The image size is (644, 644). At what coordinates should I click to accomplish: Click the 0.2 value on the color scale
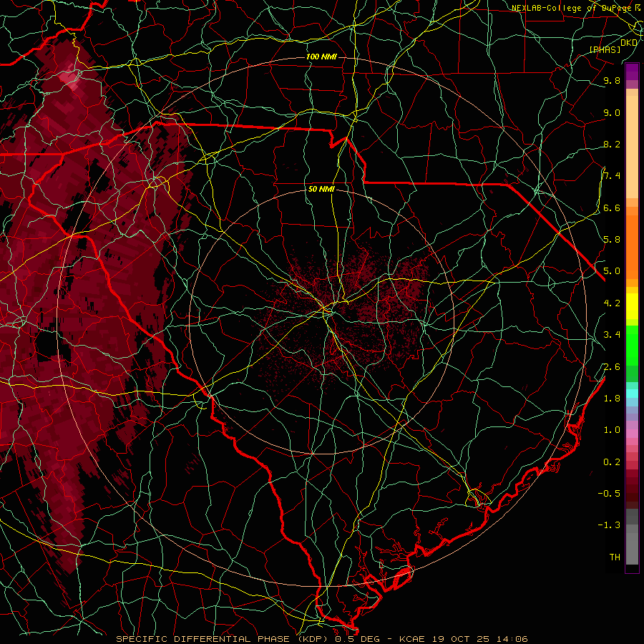pyautogui.click(x=612, y=462)
